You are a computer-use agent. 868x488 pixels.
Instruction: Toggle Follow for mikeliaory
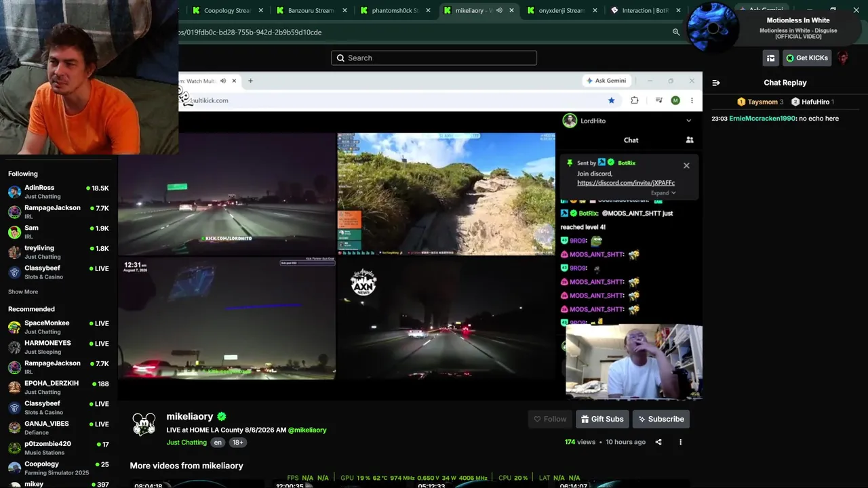550,419
